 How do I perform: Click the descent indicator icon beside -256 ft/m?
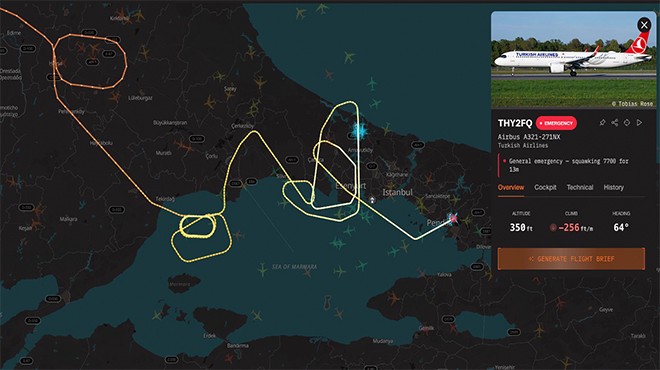[553, 228]
